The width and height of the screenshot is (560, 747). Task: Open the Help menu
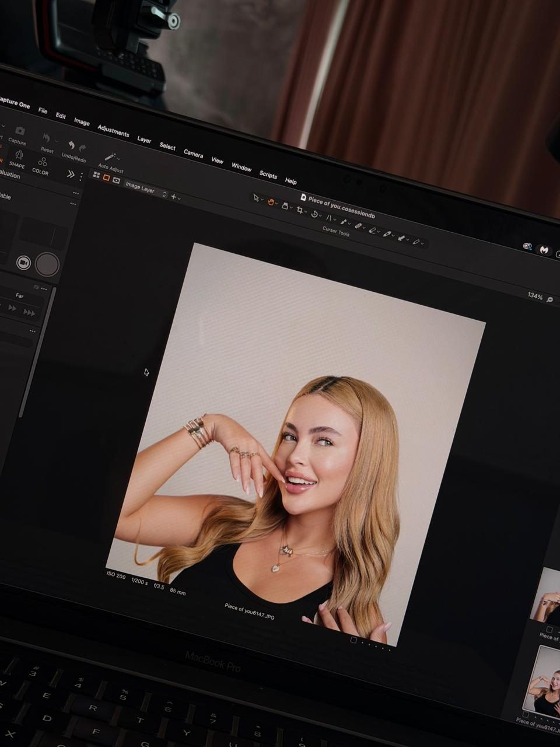(290, 181)
